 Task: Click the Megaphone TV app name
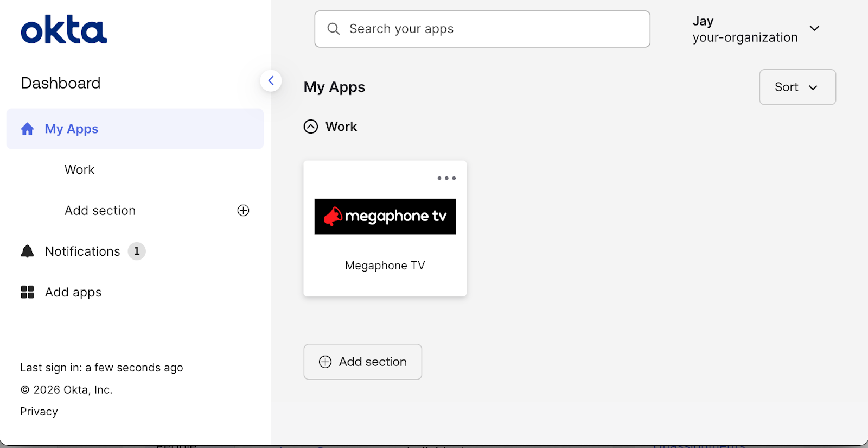click(385, 266)
